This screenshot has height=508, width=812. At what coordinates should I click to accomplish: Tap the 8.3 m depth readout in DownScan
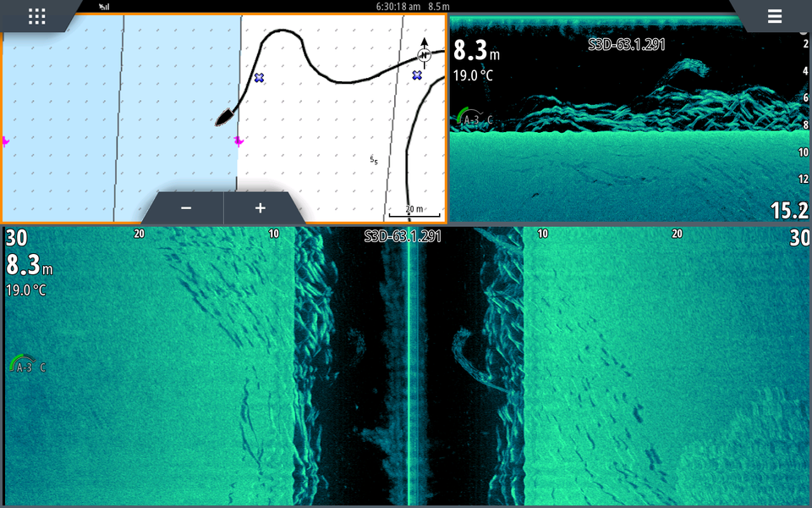tap(476, 51)
